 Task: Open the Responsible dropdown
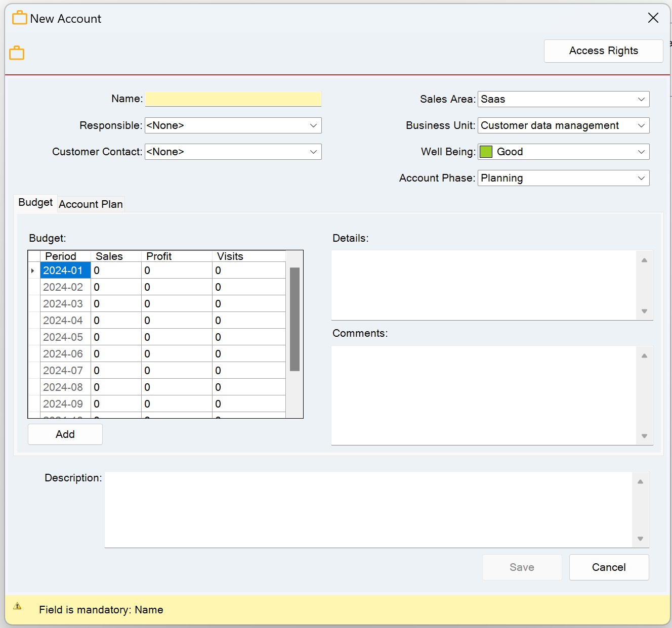(233, 125)
